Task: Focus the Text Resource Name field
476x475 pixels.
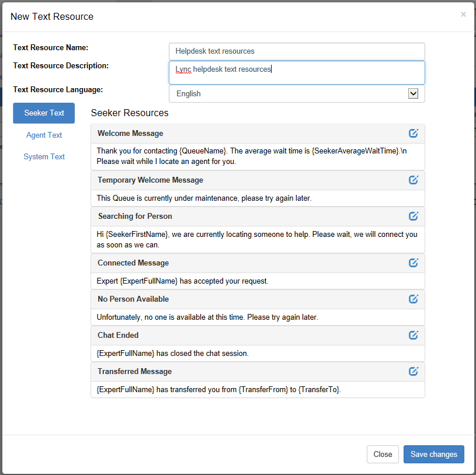Action: (x=297, y=51)
